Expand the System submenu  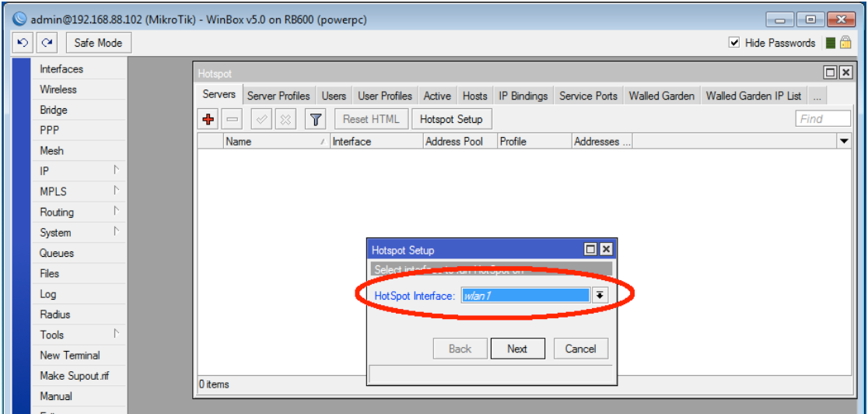point(79,233)
